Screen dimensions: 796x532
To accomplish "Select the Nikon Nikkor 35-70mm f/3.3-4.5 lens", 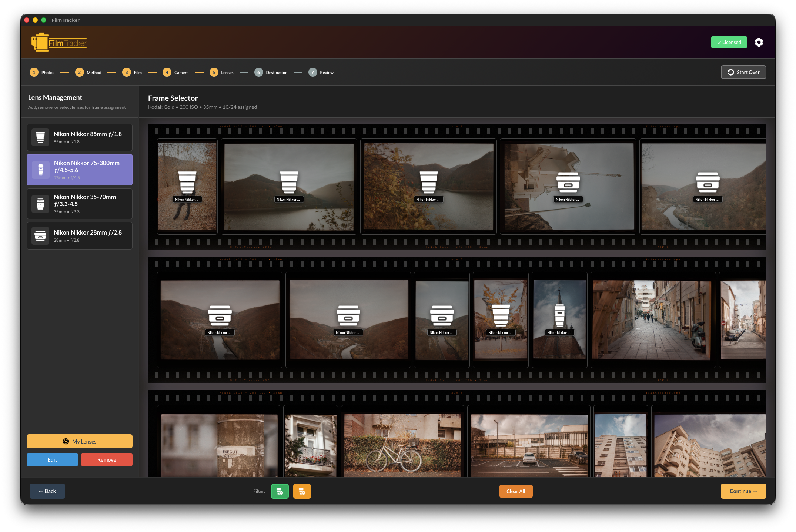I will point(79,204).
